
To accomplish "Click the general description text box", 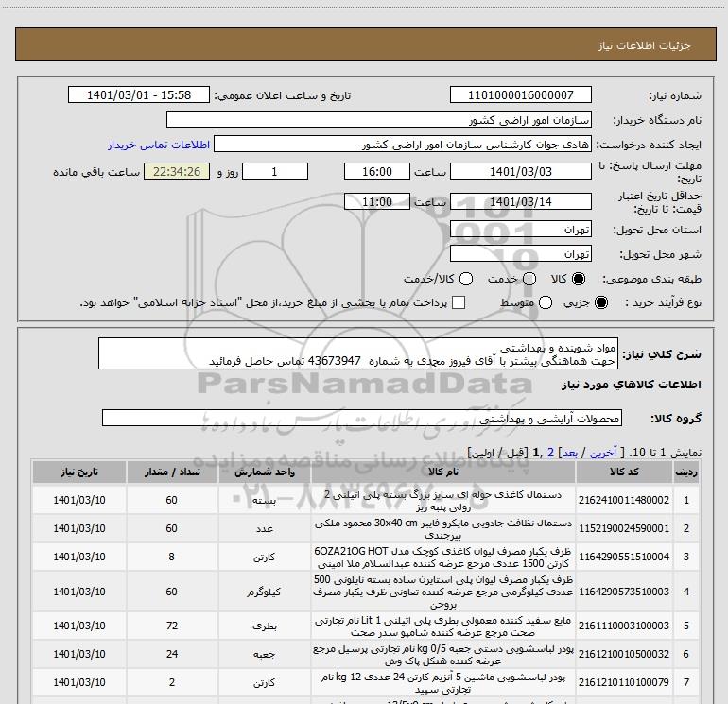I will tap(358, 353).
